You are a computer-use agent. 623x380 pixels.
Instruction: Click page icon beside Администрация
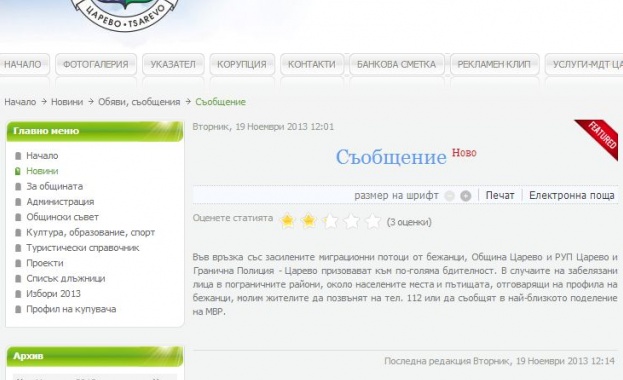coord(18,202)
